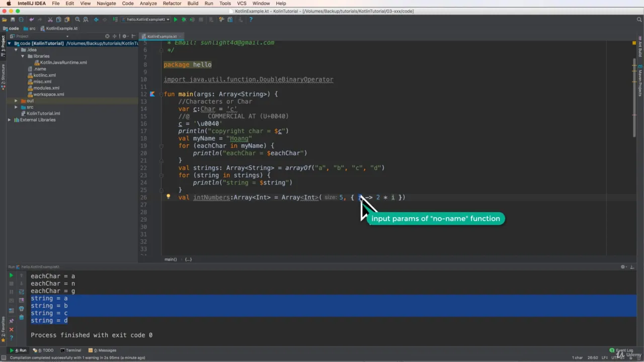Toggle the Favorites side tool window
Viewport: 644px width, 362px height.
point(3,325)
